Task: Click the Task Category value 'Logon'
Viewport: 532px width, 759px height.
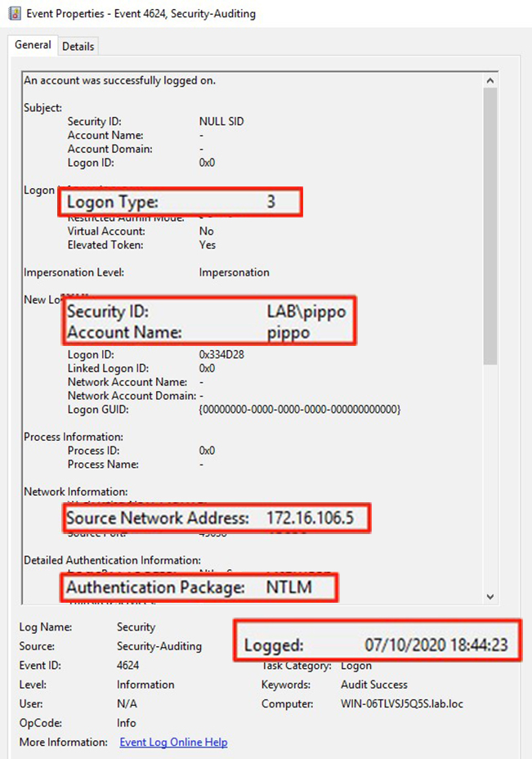Action: [x=356, y=666]
